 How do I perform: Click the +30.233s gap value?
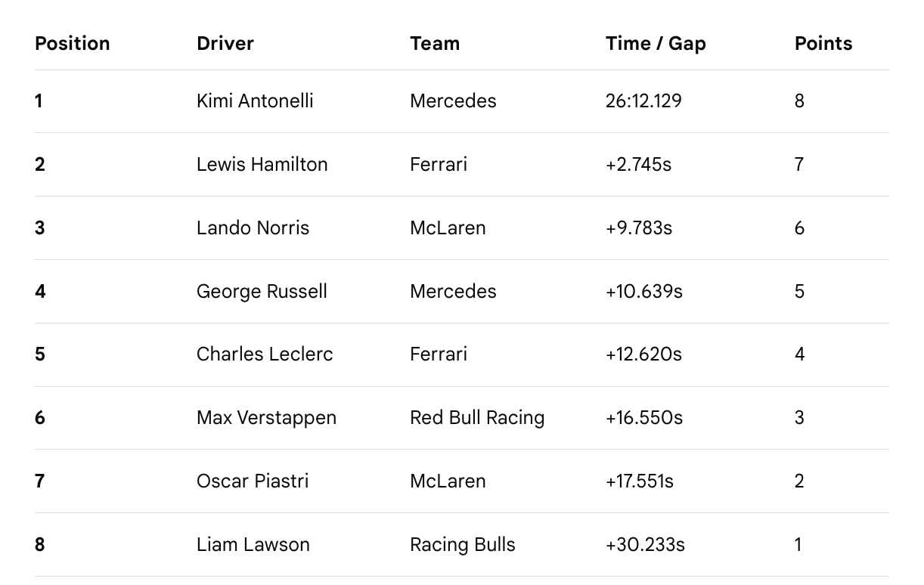pos(645,544)
